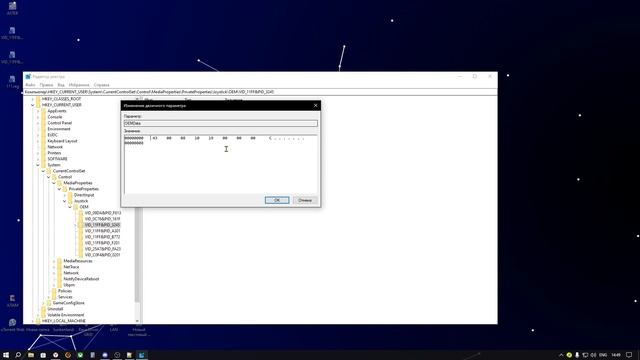Expand the GameConfigStore key arrow

(x=43, y=303)
